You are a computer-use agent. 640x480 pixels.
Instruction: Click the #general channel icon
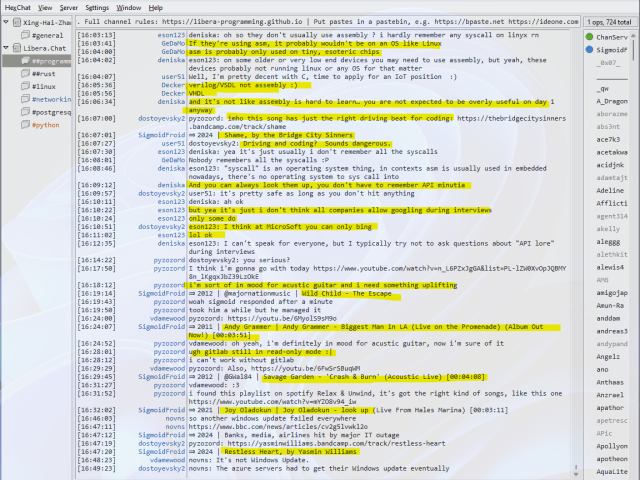pos(25,34)
